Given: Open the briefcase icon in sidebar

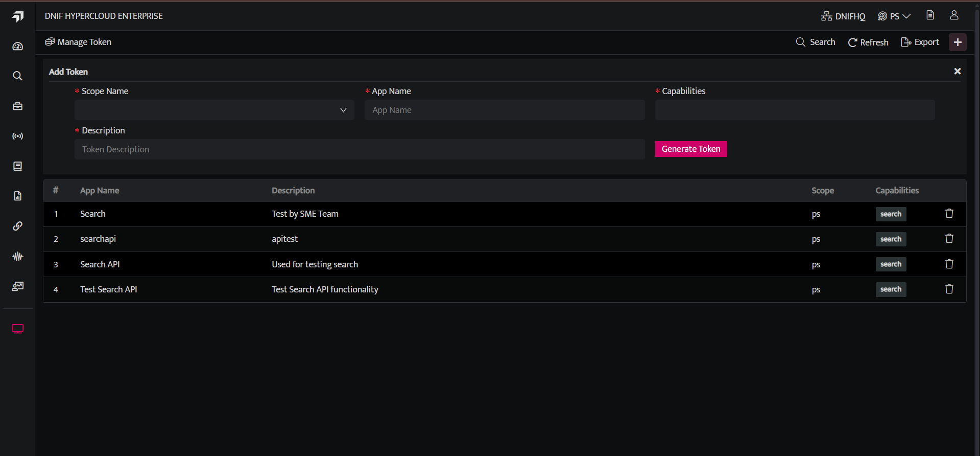Looking at the screenshot, I should click(x=18, y=106).
